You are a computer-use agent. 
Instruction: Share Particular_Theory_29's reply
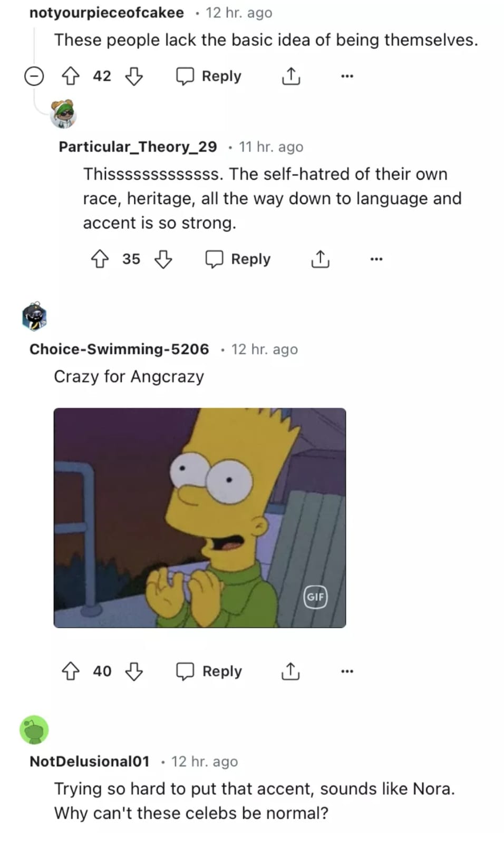pyautogui.click(x=320, y=259)
